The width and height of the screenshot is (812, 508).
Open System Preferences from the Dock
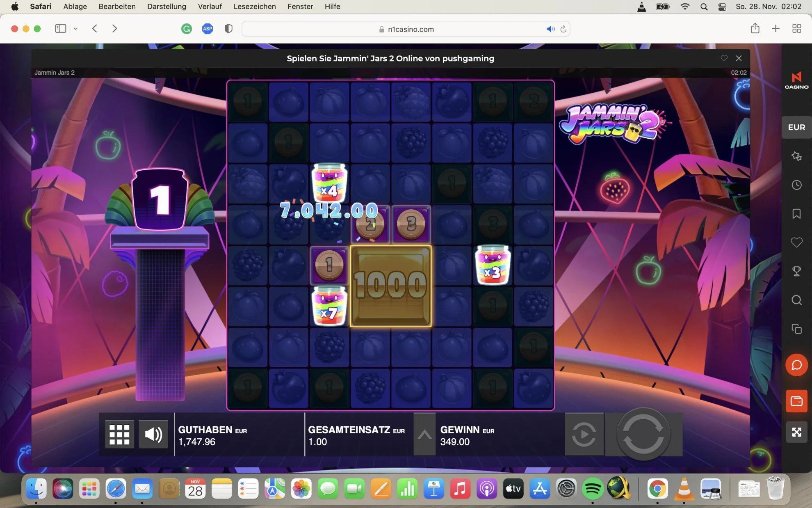566,489
